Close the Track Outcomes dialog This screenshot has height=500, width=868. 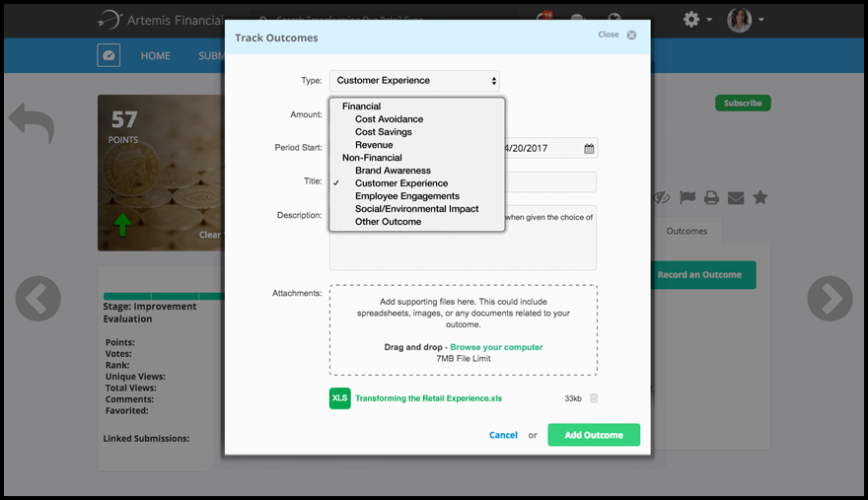coord(616,35)
